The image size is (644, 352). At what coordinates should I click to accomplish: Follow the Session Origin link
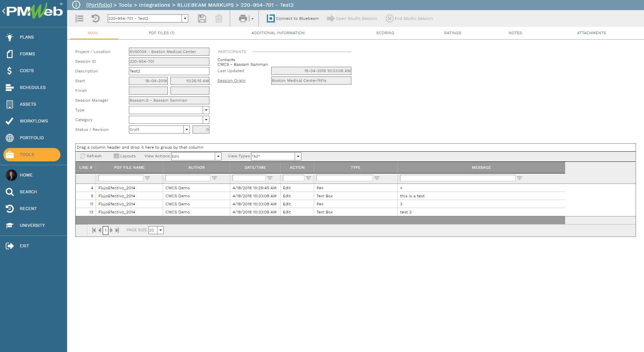231,81
